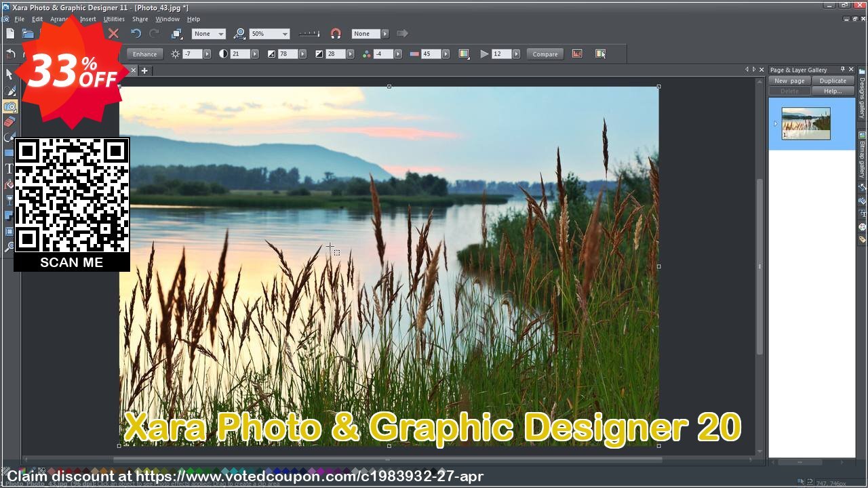
Task: Click the sharpen triangle icon
Action: tap(484, 54)
